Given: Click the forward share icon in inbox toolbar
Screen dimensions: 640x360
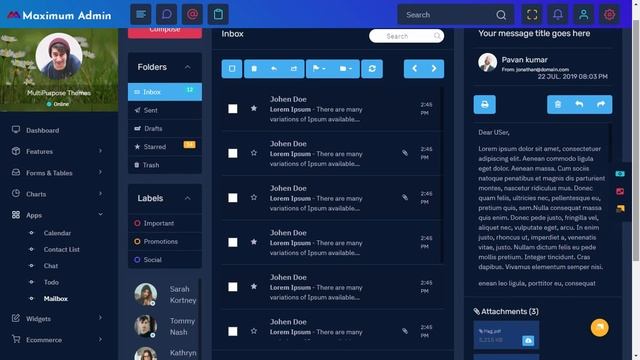Looking at the screenshot, I should (x=294, y=69).
